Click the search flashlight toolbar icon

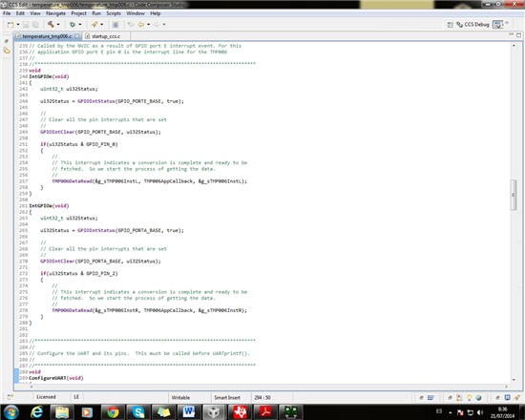tap(94, 25)
